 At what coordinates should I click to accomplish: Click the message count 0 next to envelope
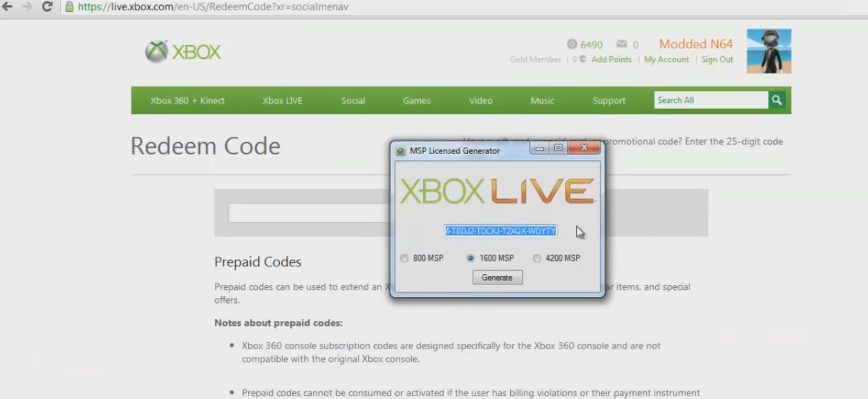pyautogui.click(x=635, y=45)
